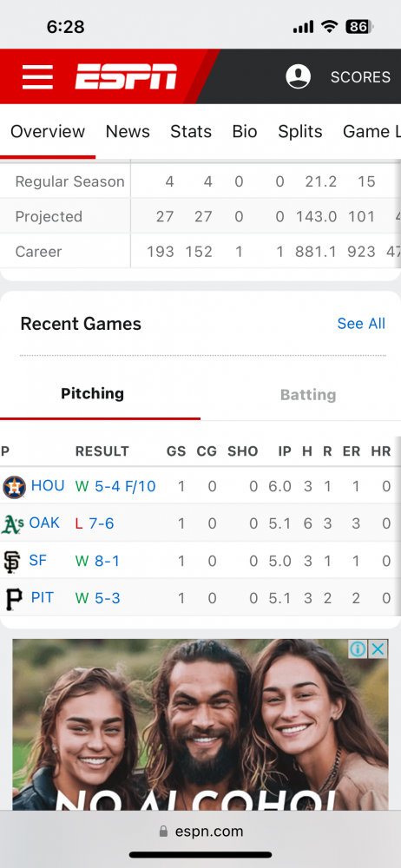Close the advertisement with the X
This screenshot has width=401, height=868.
(378, 648)
